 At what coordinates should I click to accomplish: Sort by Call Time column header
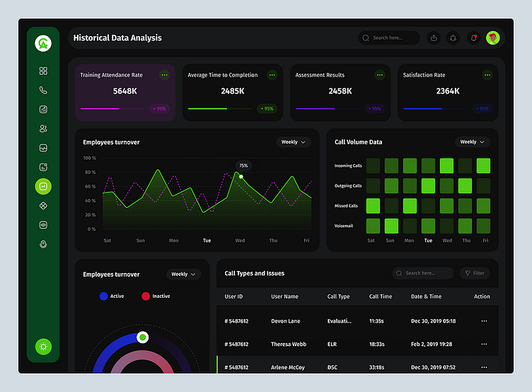coord(381,296)
